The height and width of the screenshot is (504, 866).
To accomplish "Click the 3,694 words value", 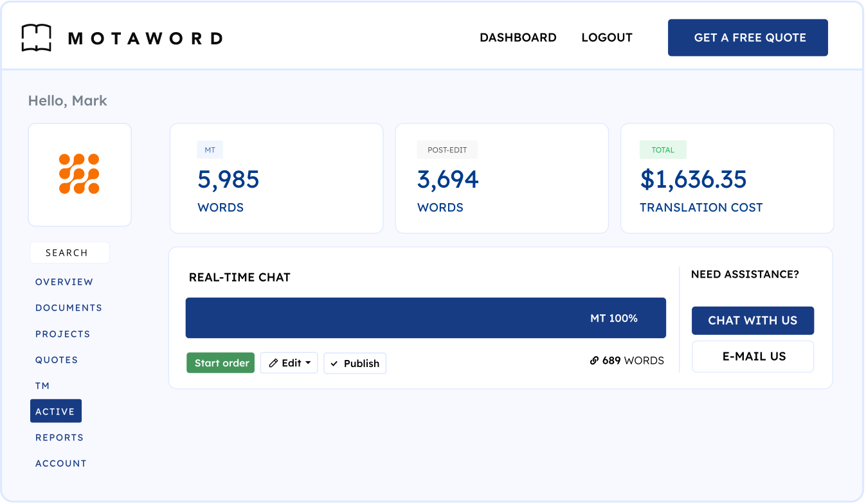I will click(448, 179).
